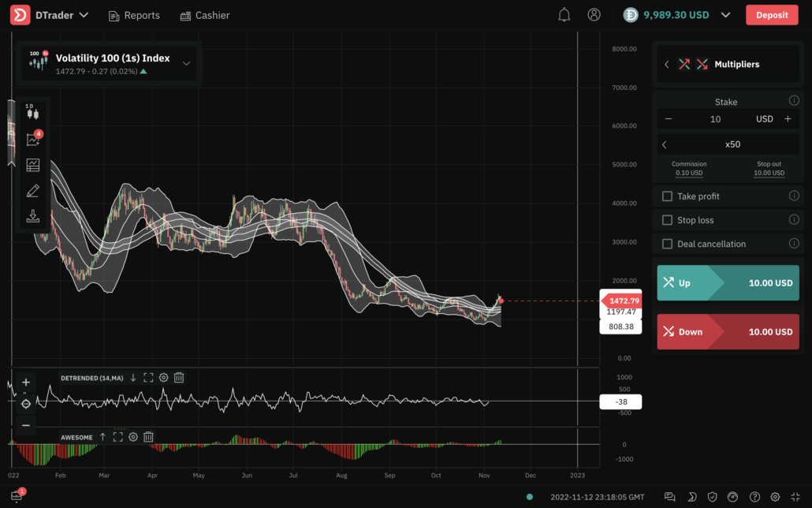Select the drawing tools pencil icon
Image resolution: width=812 pixels, height=508 pixels.
tap(33, 190)
